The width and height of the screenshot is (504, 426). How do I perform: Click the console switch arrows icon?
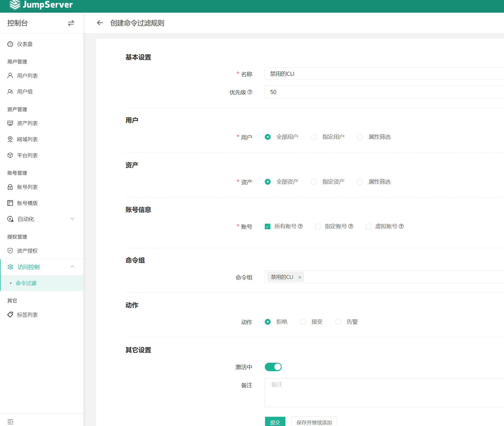pyautogui.click(x=71, y=23)
